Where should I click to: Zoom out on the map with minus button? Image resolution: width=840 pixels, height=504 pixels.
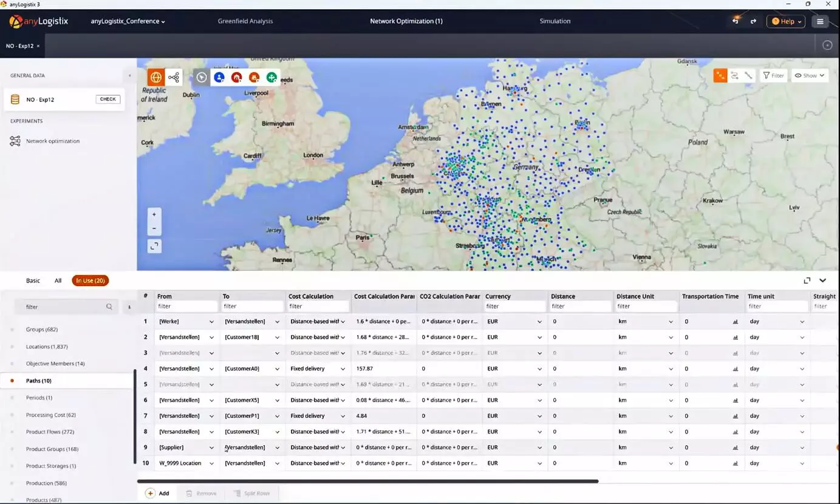154,228
